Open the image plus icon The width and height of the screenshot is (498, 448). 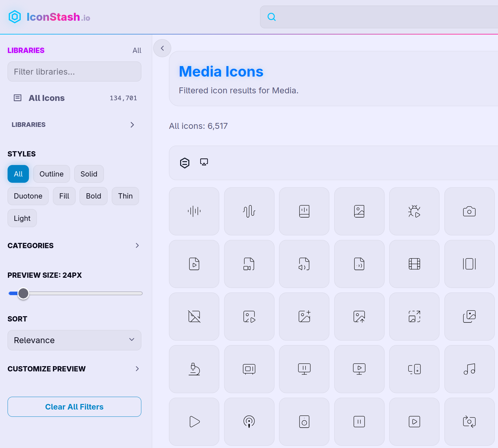pos(304,317)
